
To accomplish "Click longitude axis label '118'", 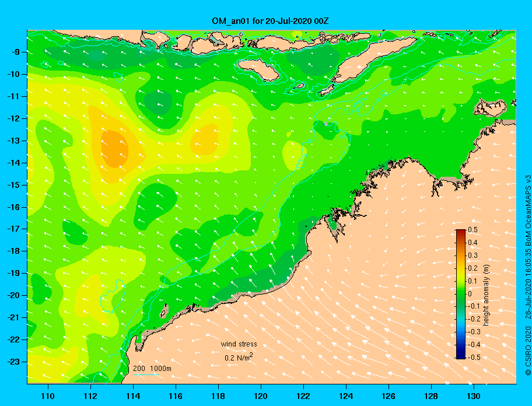I will (218, 396).
